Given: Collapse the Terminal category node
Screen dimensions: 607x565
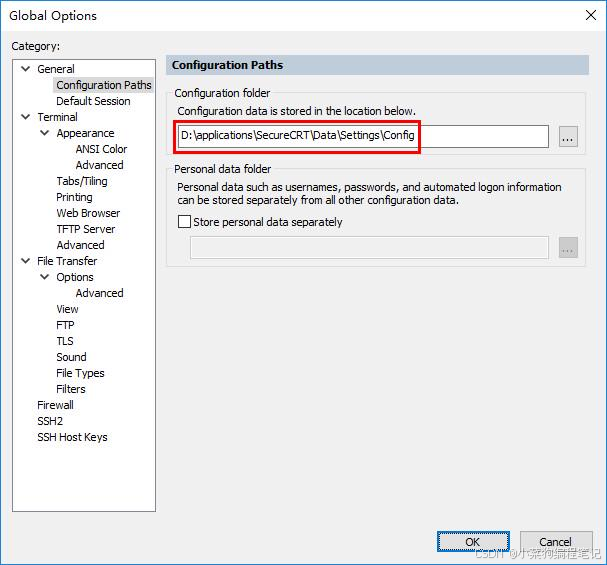Looking at the screenshot, I should click(x=26, y=117).
